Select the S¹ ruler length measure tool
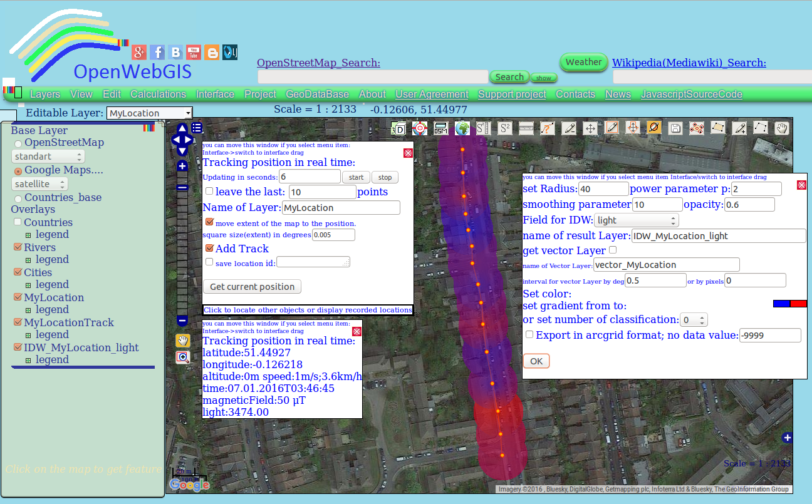 point(483,128)
